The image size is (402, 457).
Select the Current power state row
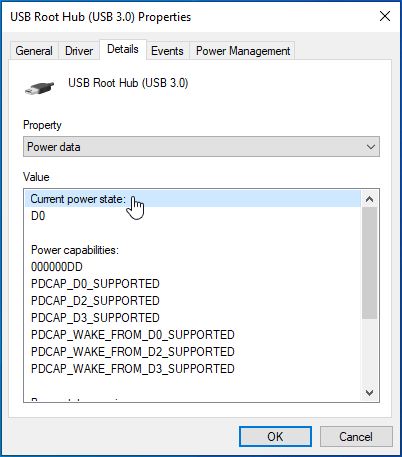193,199
